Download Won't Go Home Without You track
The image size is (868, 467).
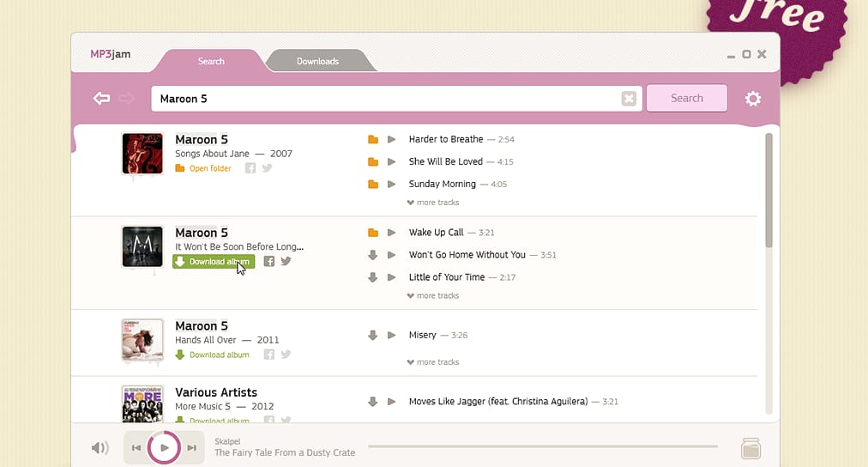372,255
